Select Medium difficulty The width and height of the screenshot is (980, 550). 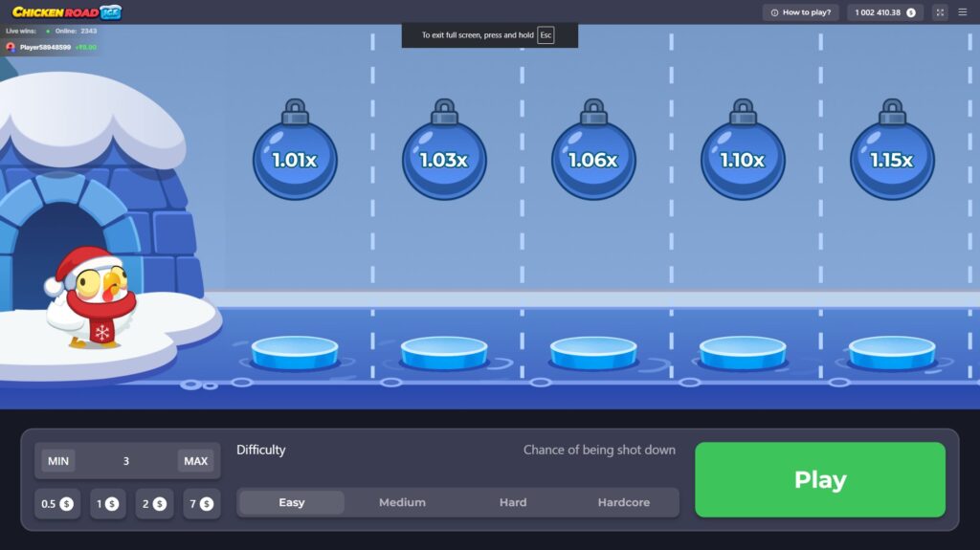pos(402,502)
